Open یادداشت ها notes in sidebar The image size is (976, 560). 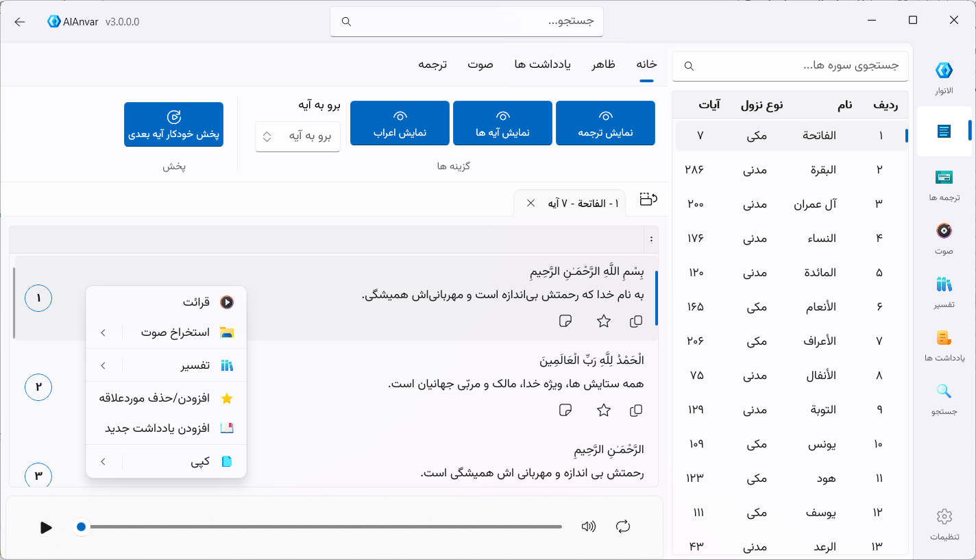click(x=944, y=345)
